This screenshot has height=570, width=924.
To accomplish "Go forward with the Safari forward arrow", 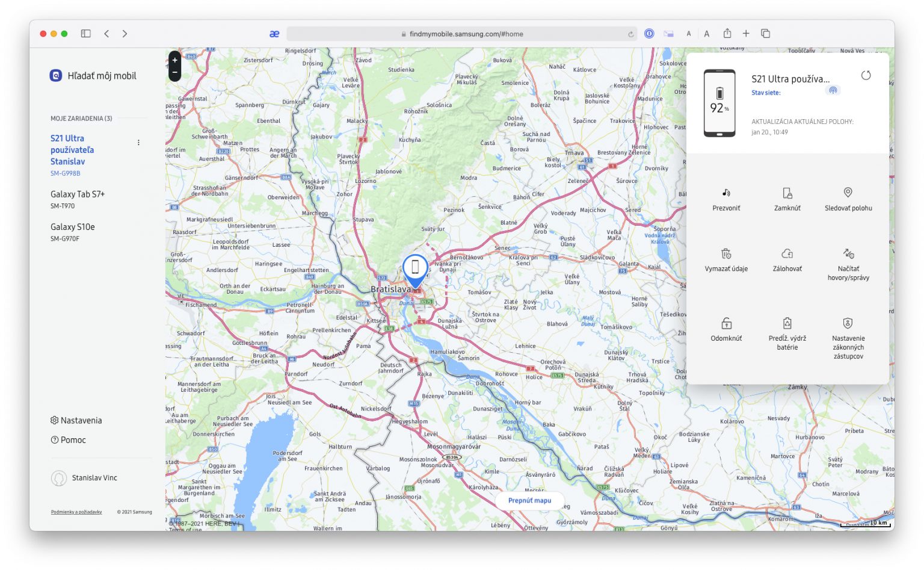I will [x=125, y=34].
